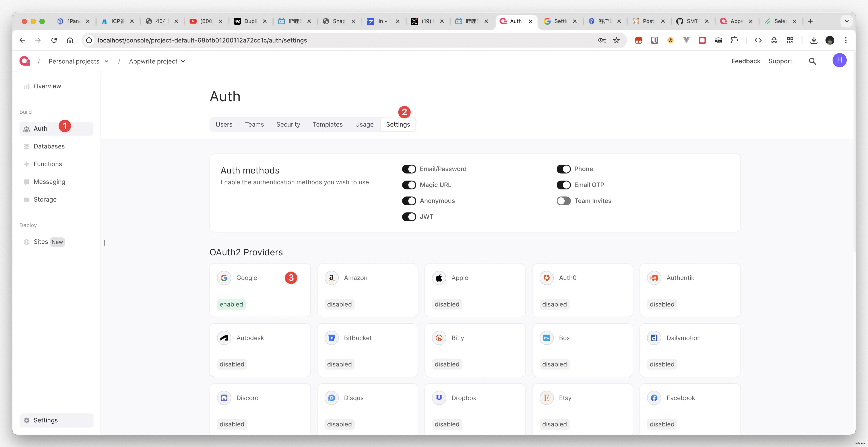Switch to the Teams tab
This screenshot has width=868, height=447.
[254, 125]
